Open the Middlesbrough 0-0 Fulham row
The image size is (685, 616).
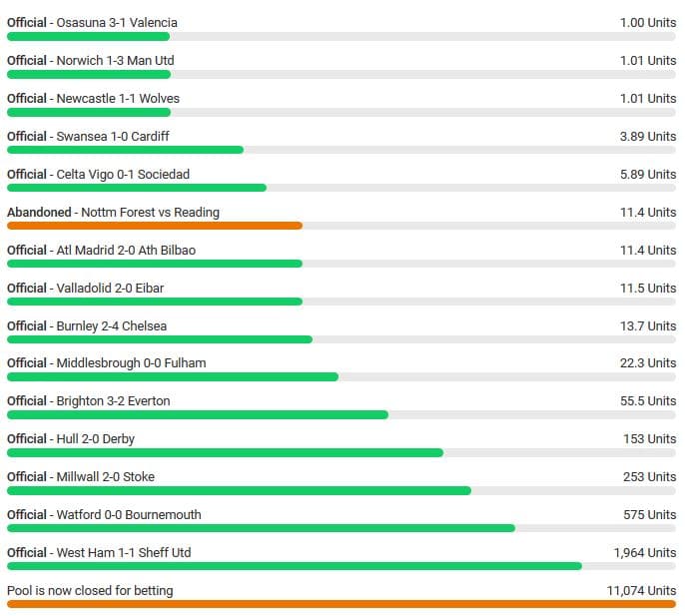point(106,362)
